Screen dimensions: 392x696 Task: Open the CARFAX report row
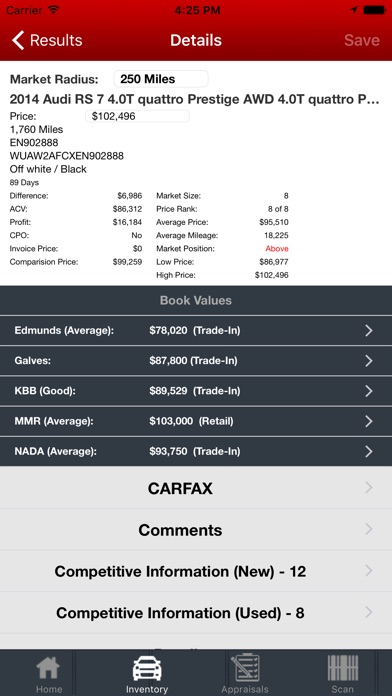pos(196,488)
